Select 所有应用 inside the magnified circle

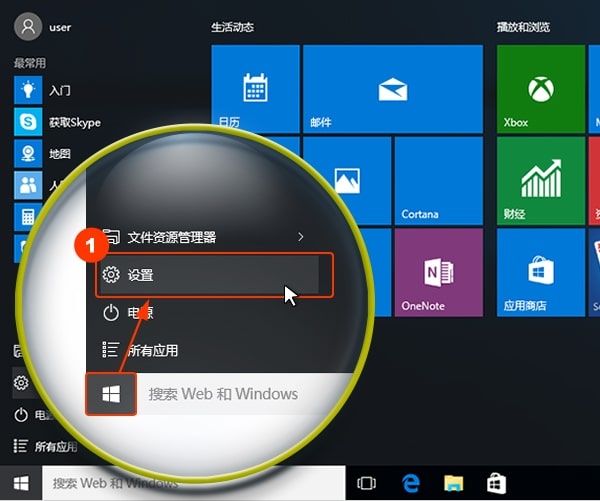(150, 350)
